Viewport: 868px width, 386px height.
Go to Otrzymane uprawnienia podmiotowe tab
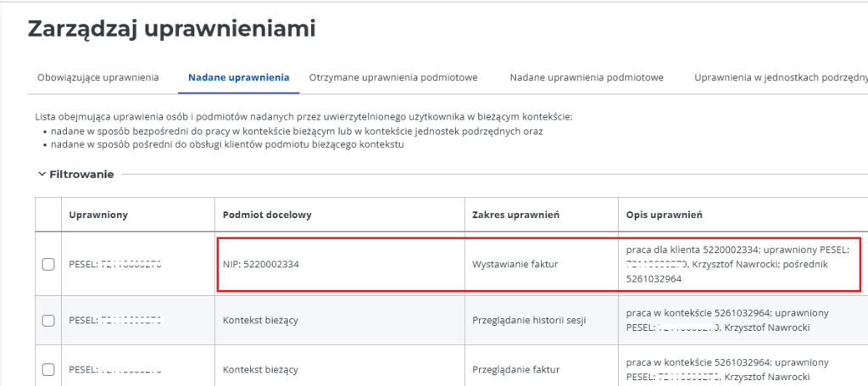point(393,77)
